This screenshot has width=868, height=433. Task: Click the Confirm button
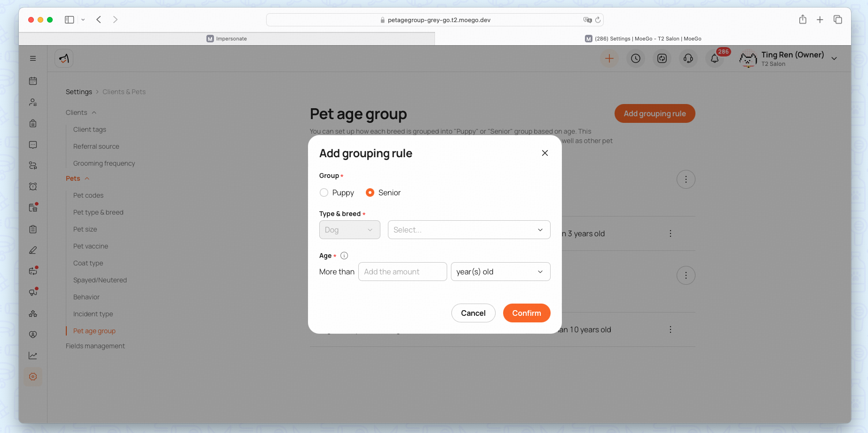pyautogui.click(x=526, y=313)
